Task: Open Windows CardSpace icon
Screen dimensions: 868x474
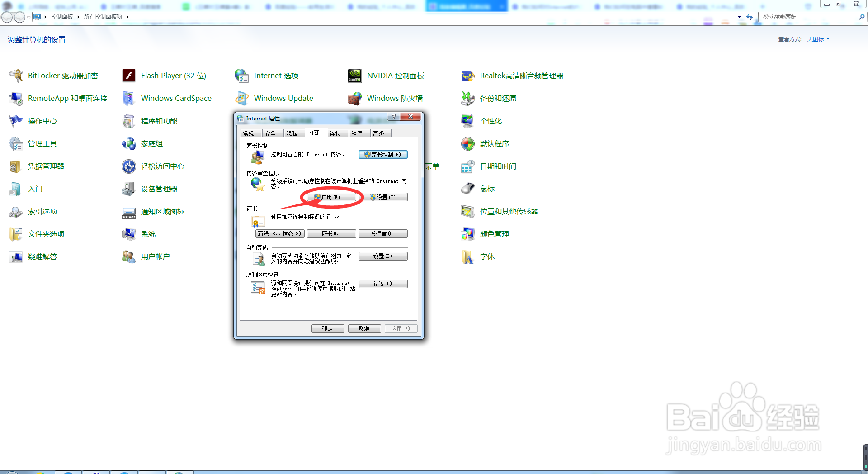Action: pos(129,98)
